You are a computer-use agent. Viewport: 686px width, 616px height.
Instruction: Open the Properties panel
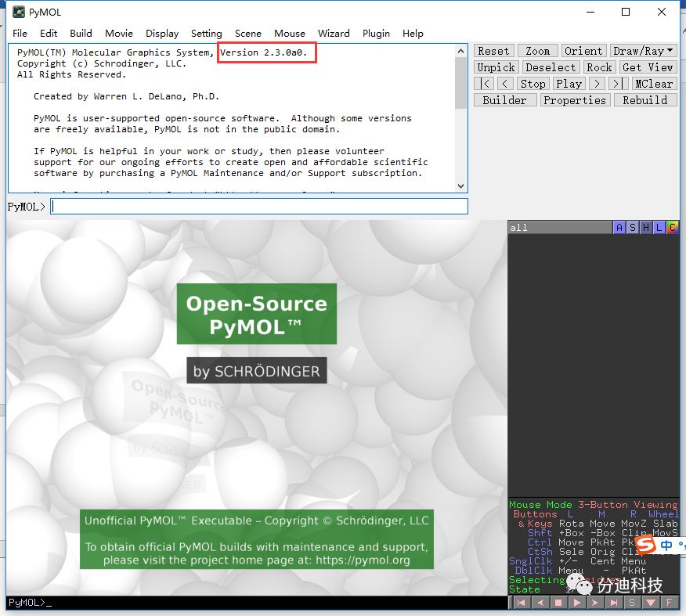(575, 100)
